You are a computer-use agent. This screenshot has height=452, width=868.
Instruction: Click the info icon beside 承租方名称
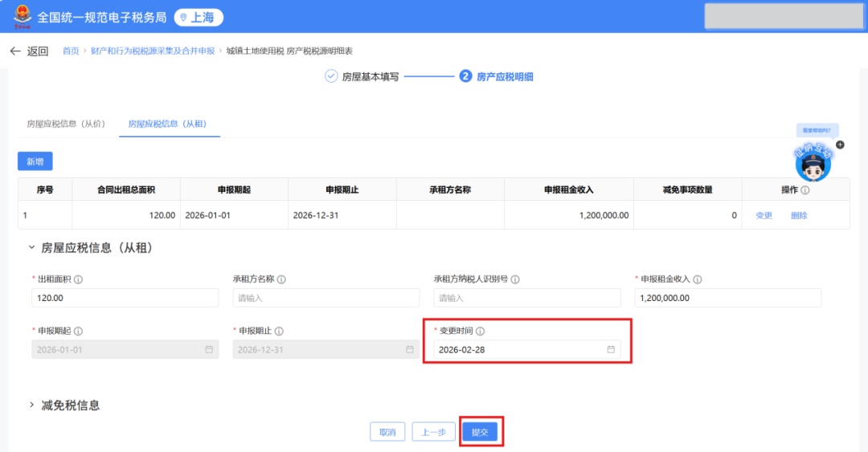pyautogui.click(x=281, y=280)
